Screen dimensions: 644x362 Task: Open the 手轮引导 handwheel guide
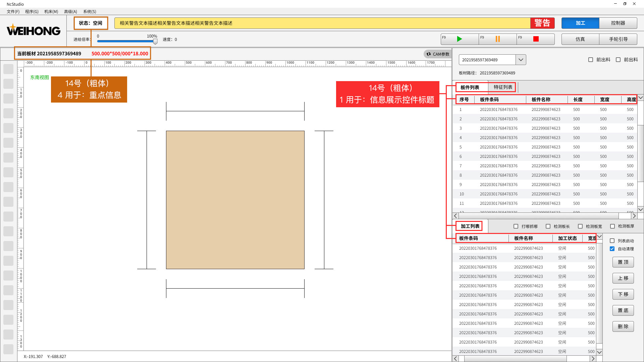point(618,39)
